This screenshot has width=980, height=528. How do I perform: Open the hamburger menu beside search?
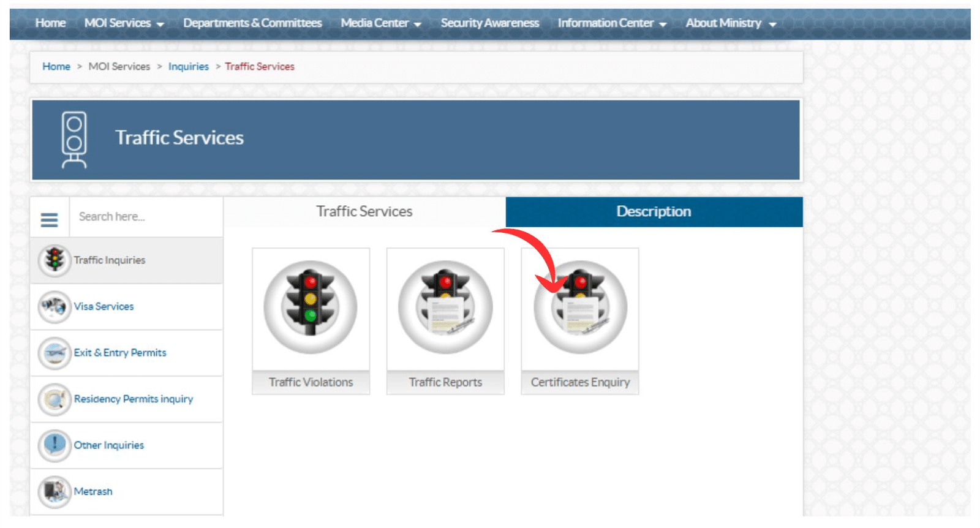(x=49, y=219)
